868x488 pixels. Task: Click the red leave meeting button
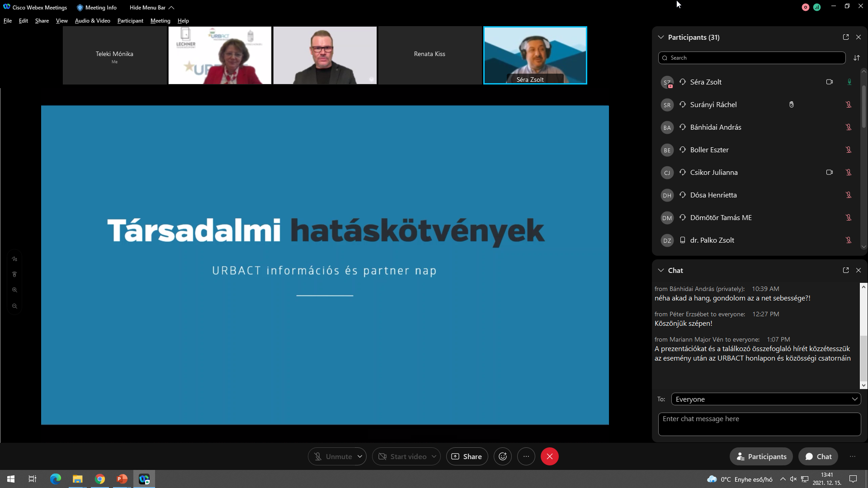[550, 456]
